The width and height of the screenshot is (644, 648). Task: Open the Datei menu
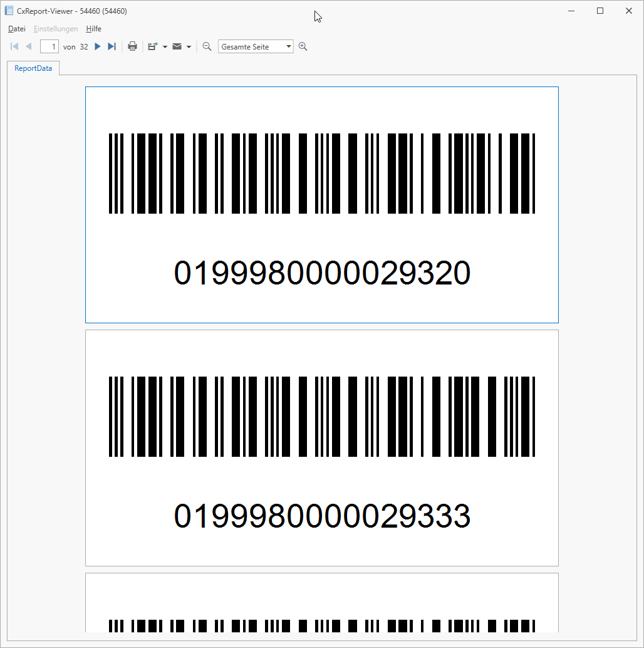[17, 29]
